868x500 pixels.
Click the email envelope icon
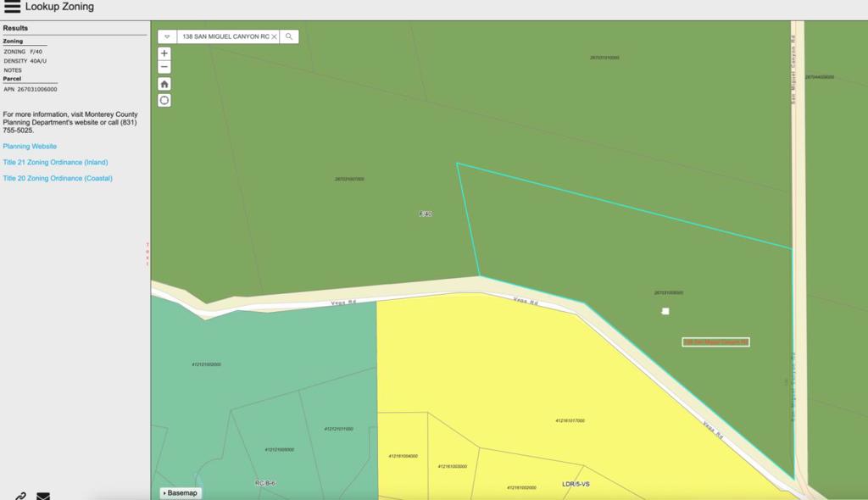(43, 496)
